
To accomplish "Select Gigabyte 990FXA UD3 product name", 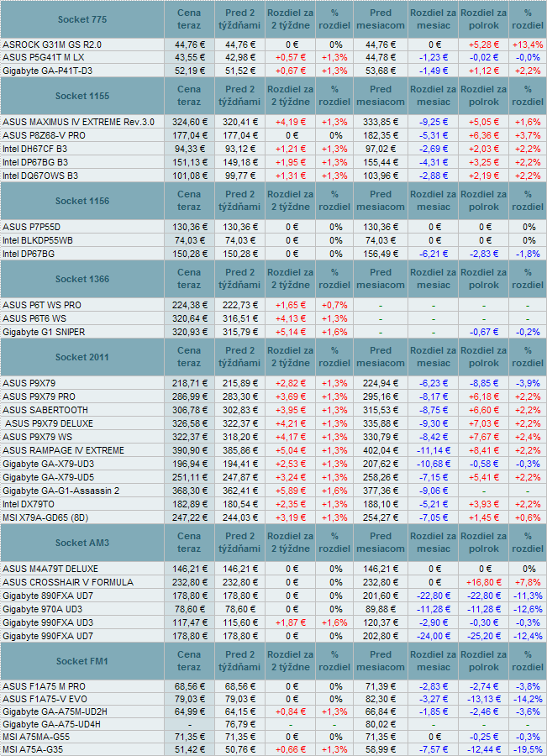I will [x=48, y=623].
